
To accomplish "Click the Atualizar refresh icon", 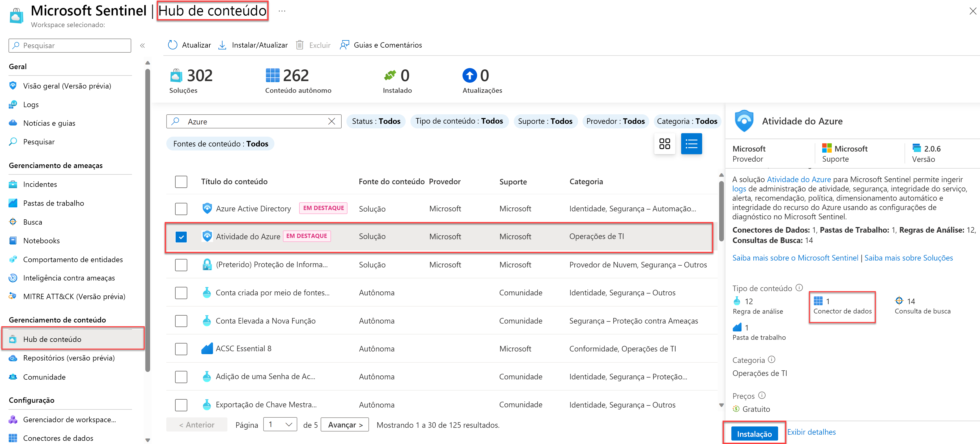I will click(172, 45).
